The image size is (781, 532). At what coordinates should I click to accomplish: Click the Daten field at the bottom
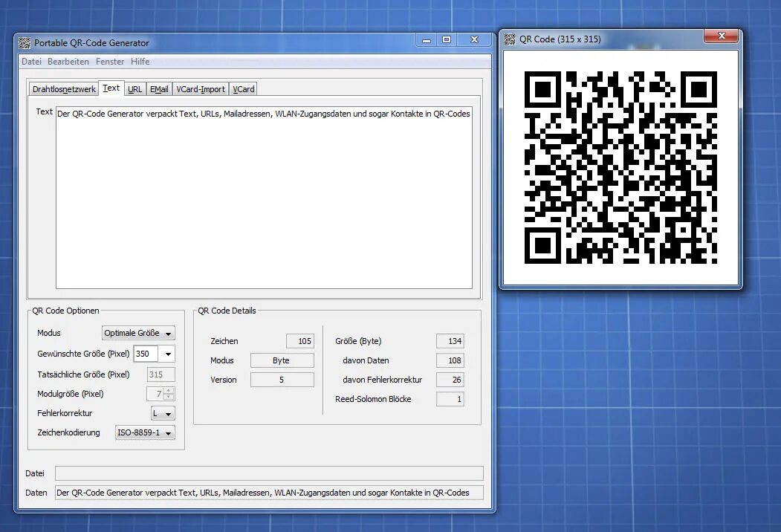[269, 493]
